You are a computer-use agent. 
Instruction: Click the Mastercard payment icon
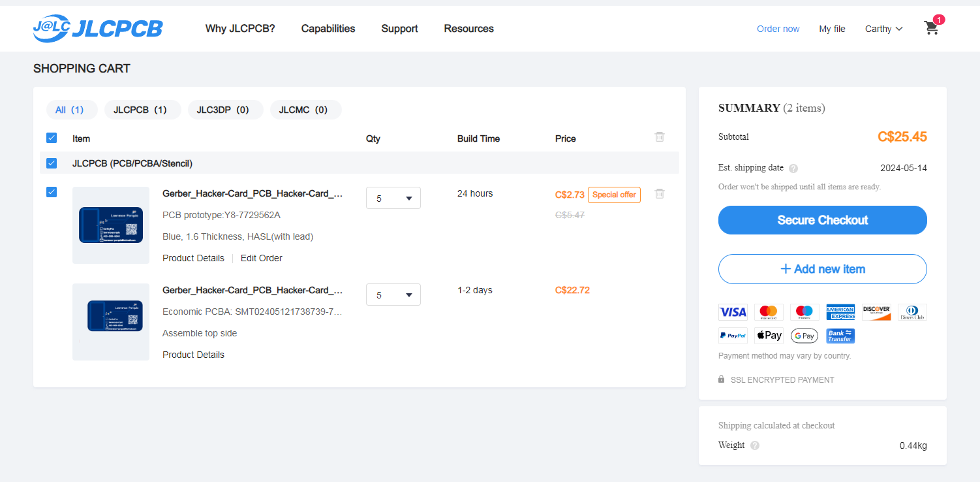769,312
